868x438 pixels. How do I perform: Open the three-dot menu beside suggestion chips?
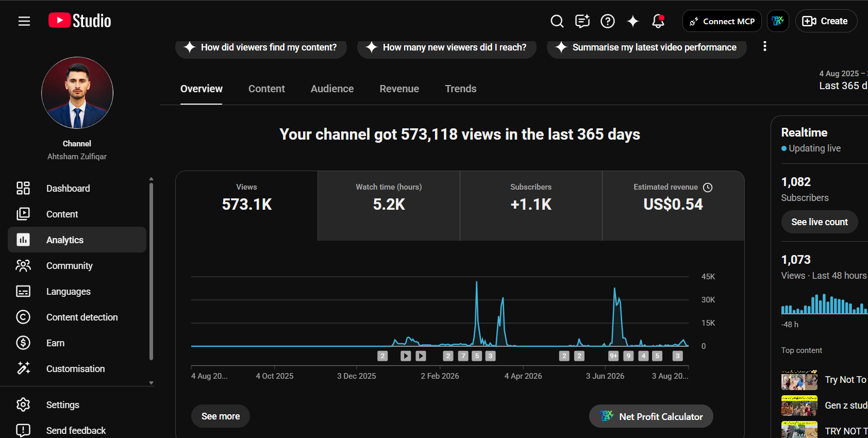point(765,46)
